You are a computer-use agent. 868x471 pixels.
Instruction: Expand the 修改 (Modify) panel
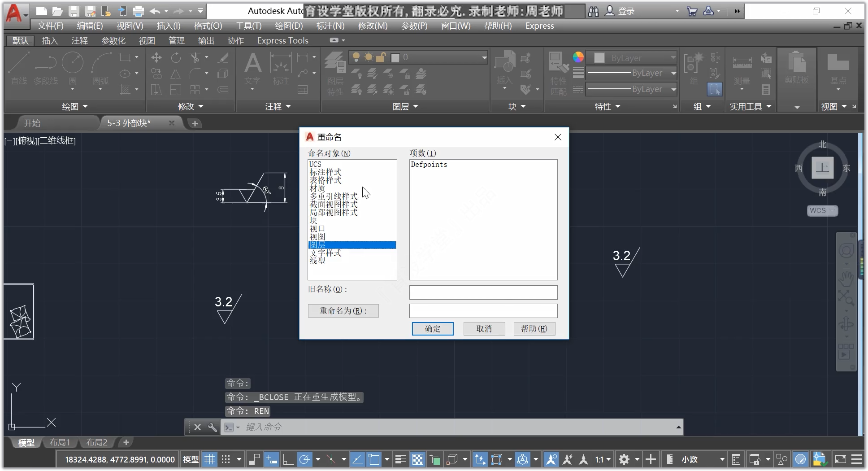click(x=191, y=107)
